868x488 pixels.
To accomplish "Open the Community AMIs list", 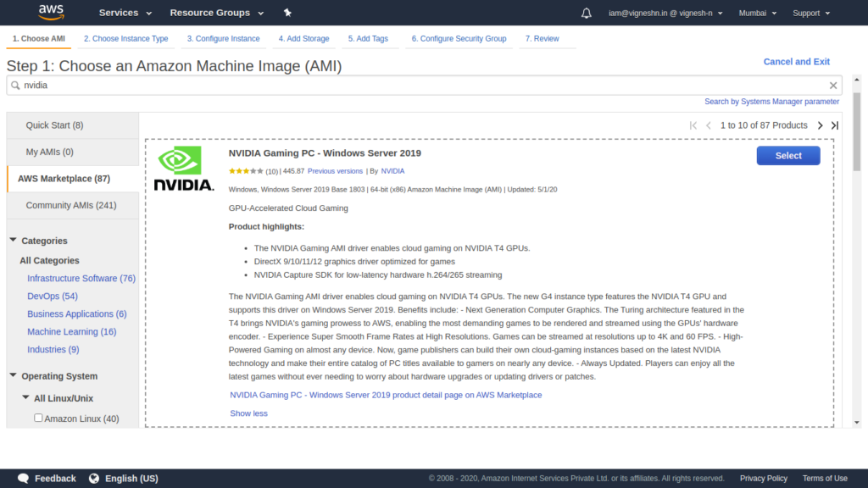I will tap(73, 205).
